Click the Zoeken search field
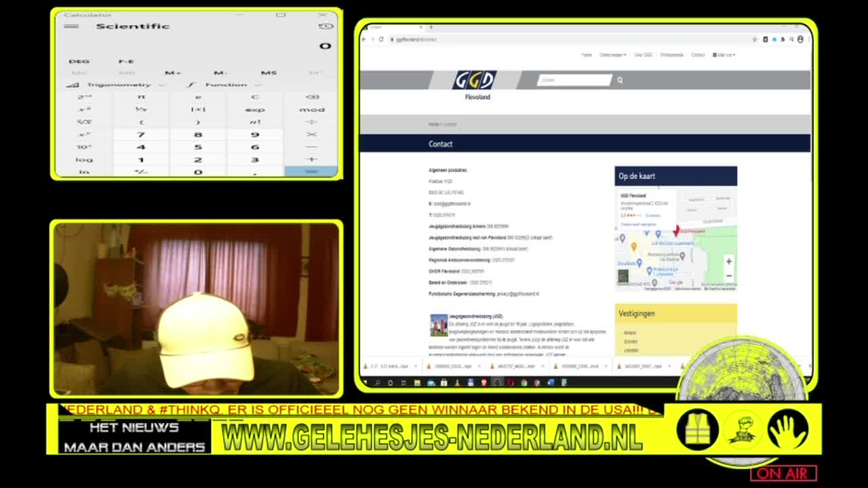 574,80
